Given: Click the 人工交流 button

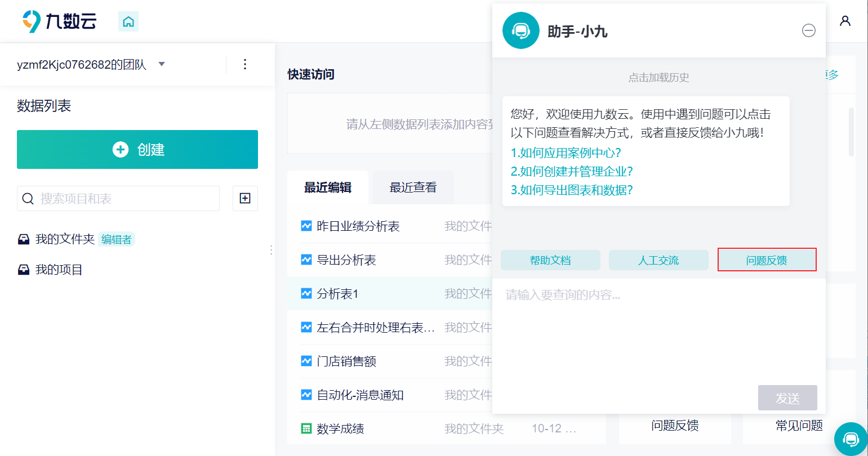Looking at the screenshot, I should tap(658, 260).
